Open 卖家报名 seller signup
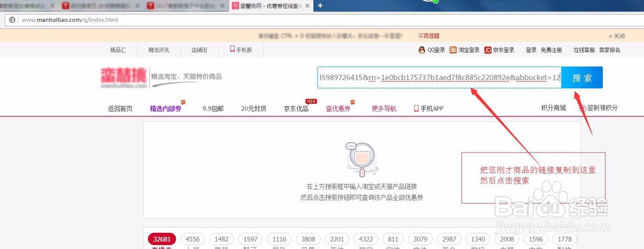644x249 pixels. pos(609,50)
